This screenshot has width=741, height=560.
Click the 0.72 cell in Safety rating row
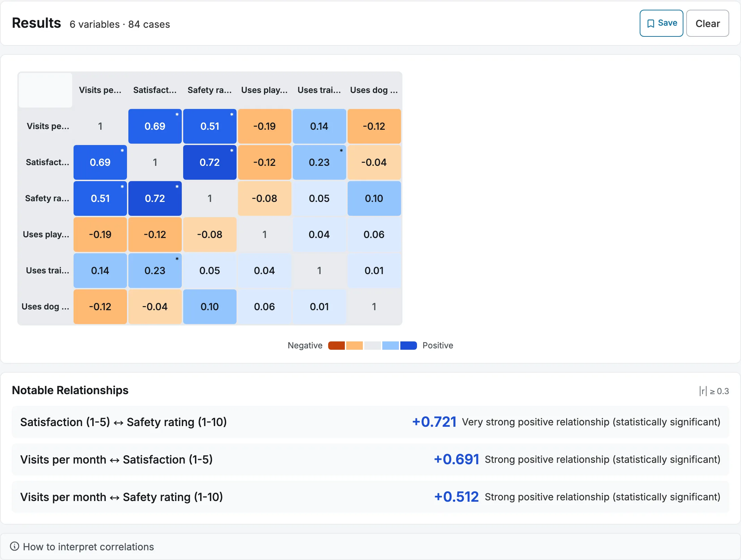155,198
